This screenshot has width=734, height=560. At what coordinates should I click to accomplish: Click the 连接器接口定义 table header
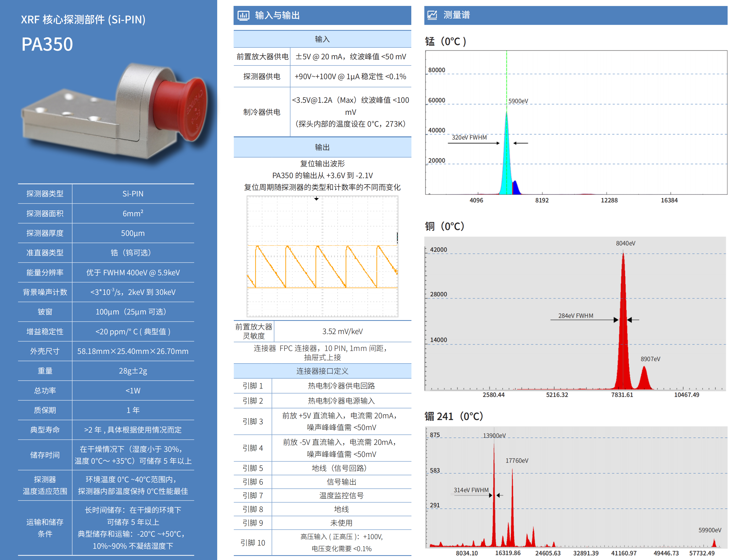click(322, 371)
